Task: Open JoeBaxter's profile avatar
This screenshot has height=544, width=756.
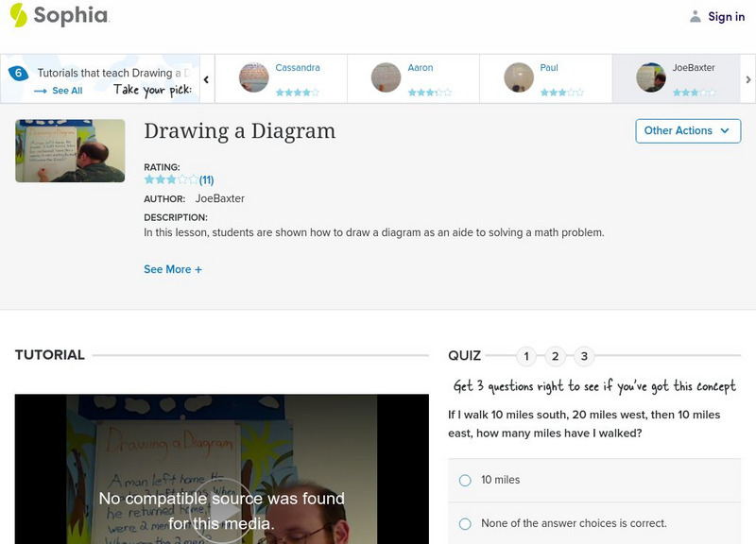Action: coord(652,76)
